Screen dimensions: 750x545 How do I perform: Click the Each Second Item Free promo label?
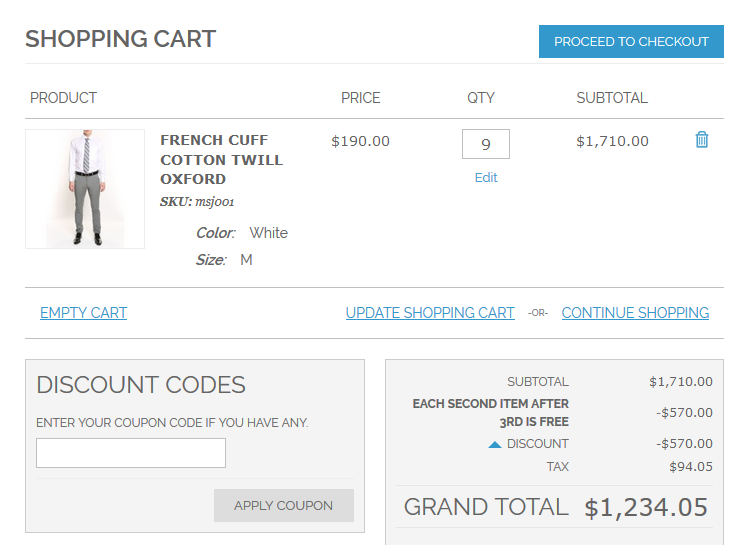point(491,412)
